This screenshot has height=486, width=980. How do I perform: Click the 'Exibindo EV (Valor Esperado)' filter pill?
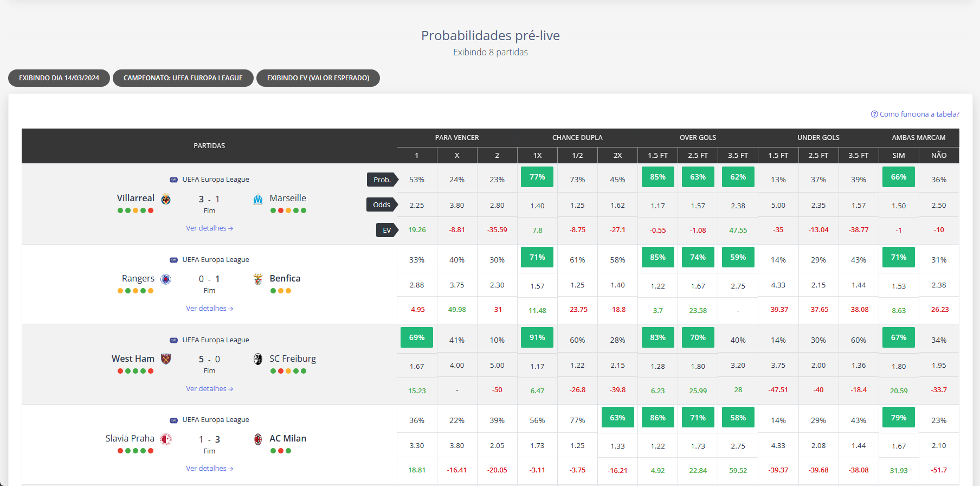pyautogui.click(x=318, y=78)
